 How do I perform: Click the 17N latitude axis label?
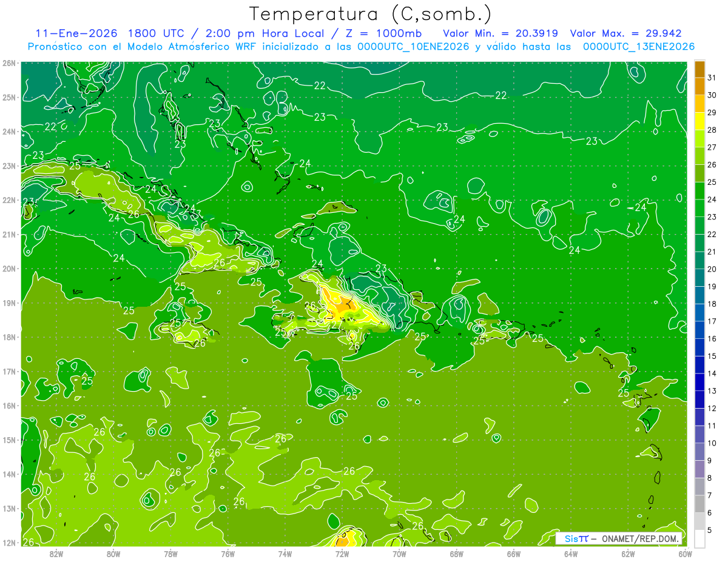[9, 372]
